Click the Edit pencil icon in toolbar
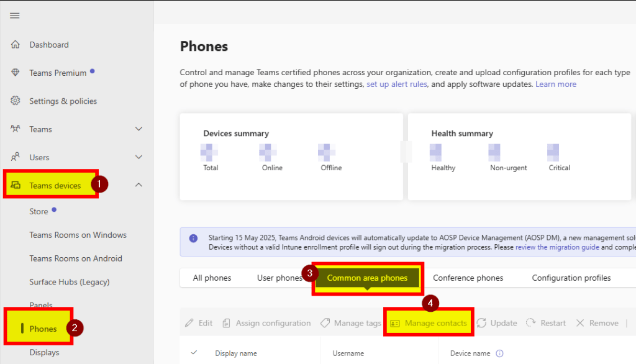 tap(189, 323)
